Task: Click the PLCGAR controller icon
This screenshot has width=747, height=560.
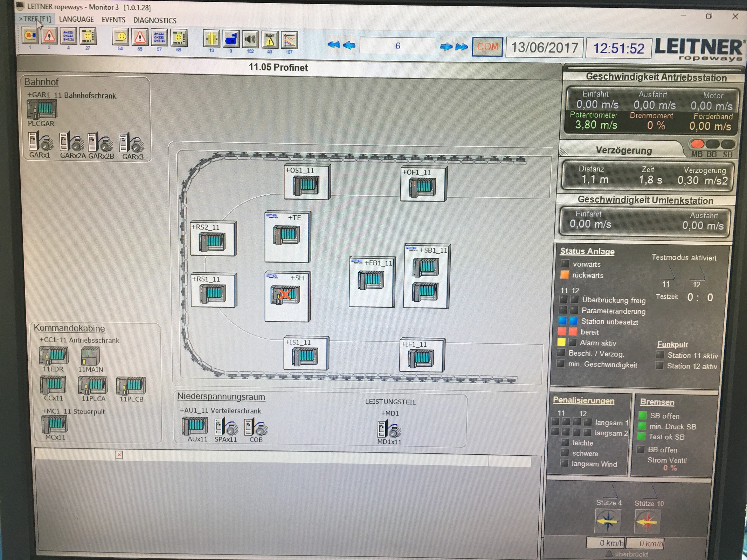Action: [x=42, y=109]
